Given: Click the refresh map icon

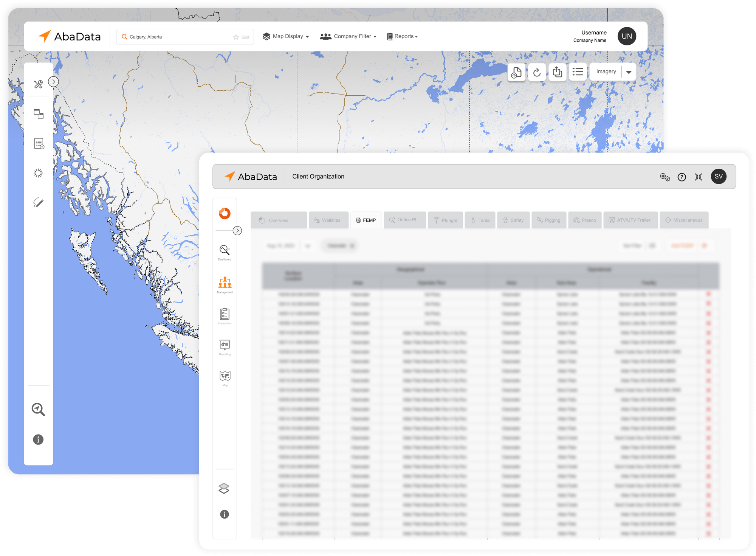Looking at the screenshot, I should 537,72.
